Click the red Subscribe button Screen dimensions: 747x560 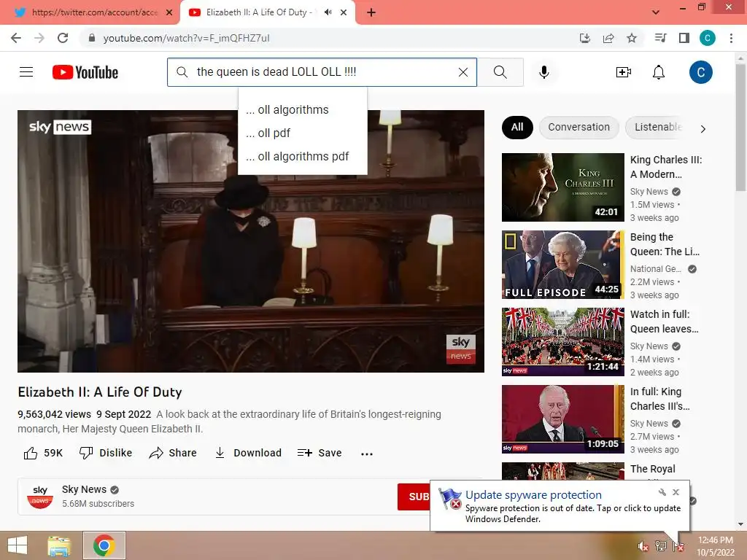[x=414, y=497]
